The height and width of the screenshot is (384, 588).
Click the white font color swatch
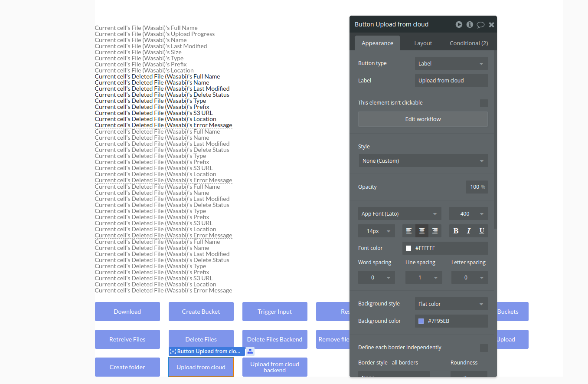tap(408, 248)
